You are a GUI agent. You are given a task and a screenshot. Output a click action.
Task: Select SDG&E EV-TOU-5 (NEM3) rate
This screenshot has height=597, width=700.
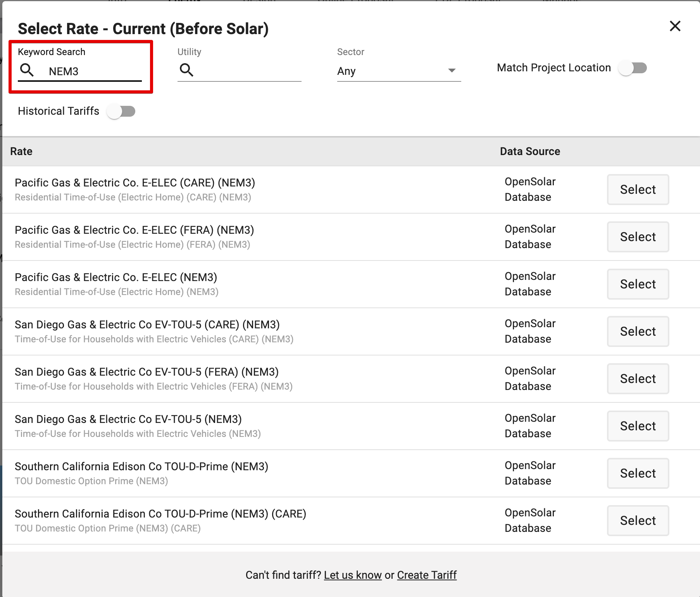coord(638,426)
